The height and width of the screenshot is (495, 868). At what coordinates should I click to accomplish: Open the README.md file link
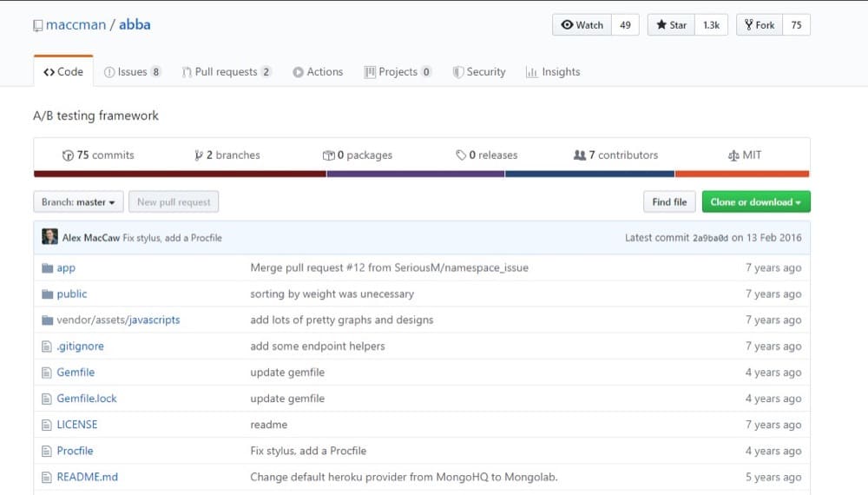click(x=88, y=478)
